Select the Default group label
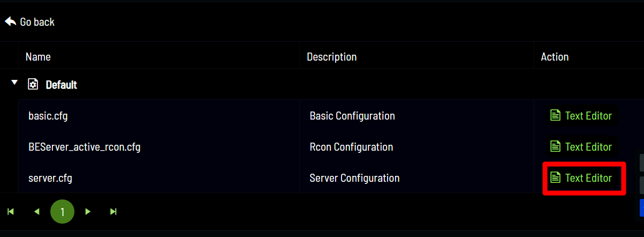Image resolution: width=644 pixels, height=237 pixels. 61,85
